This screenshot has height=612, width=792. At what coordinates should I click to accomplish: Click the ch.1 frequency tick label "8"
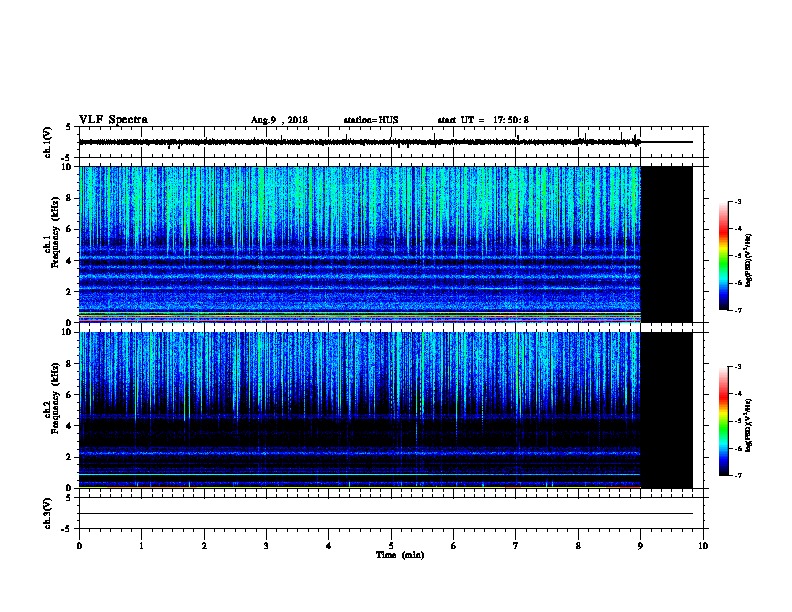pyautogui.click(x=69, y=198)
